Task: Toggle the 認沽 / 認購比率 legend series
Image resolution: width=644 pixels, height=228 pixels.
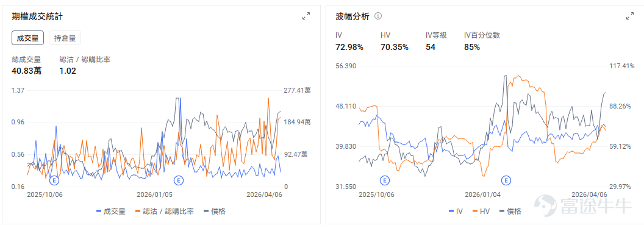Action: pos(164,212)
